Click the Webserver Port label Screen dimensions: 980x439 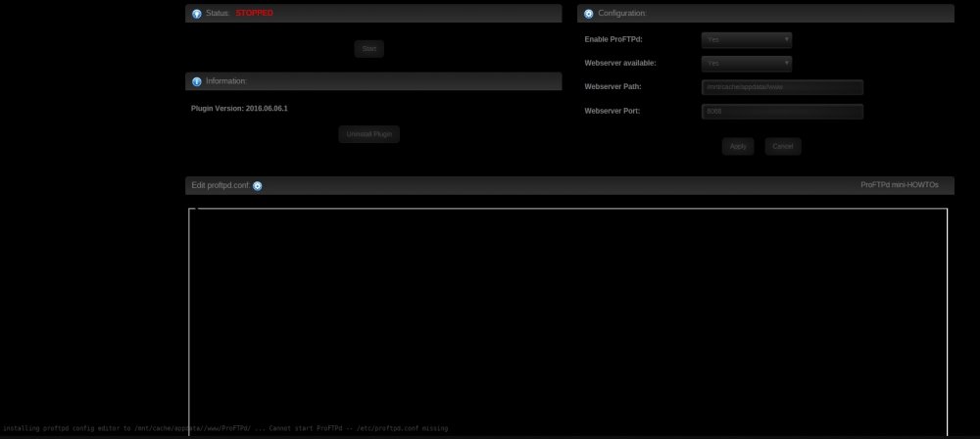click(x=612, y=111)
